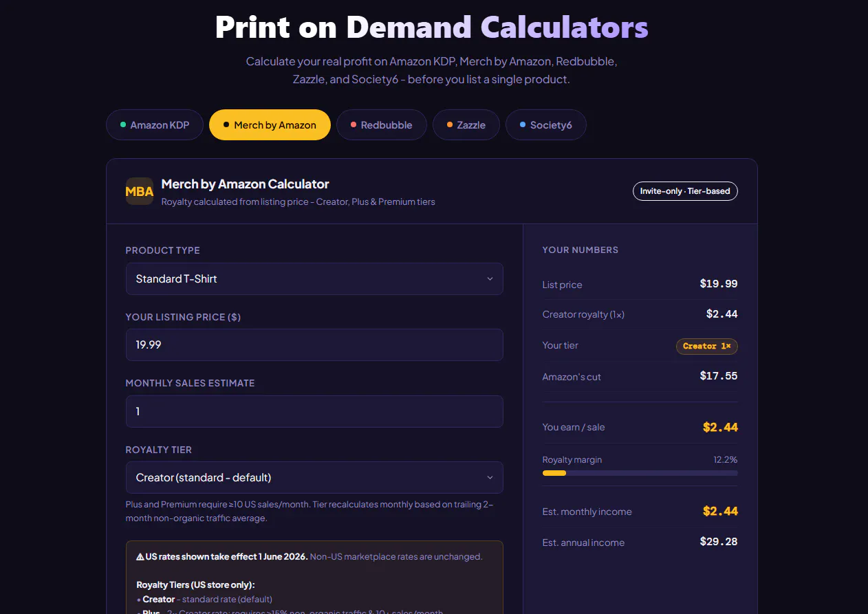Click the black dot on Merch by Amazon tab
The image size is (868, 614).
tap(226, 125)
